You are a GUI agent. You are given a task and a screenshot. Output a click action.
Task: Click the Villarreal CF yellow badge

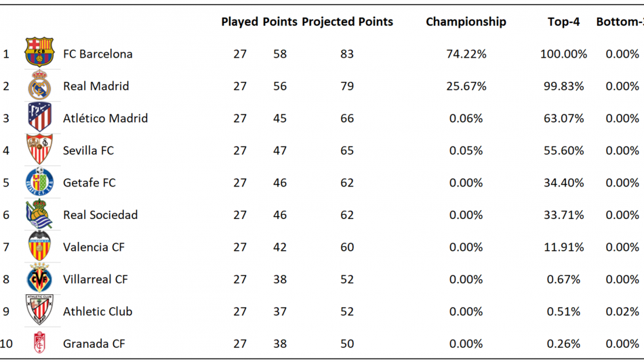(39, 278)
